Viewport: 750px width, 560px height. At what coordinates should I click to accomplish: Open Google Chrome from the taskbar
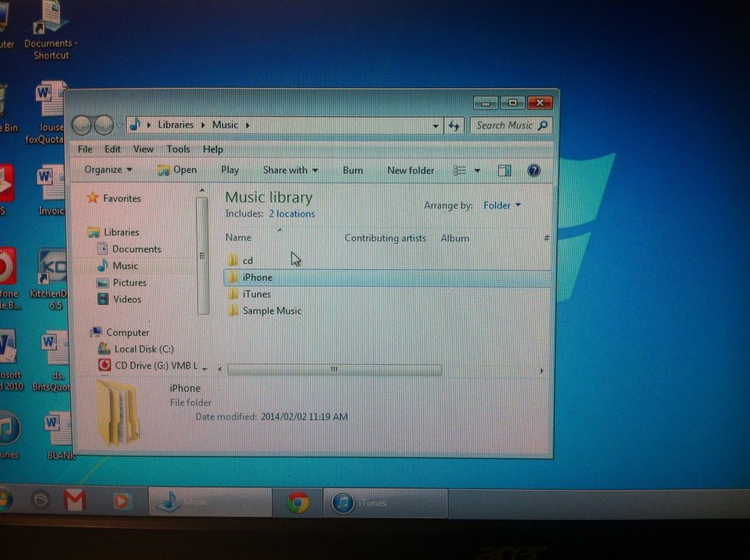point(298,503)
